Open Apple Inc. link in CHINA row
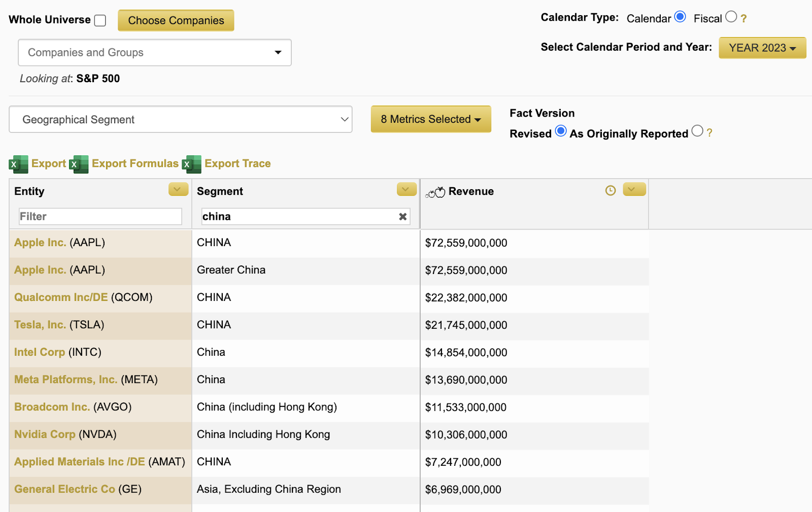Image resolution: width=812 pixels, height=512 pixels. pos(40,243)
